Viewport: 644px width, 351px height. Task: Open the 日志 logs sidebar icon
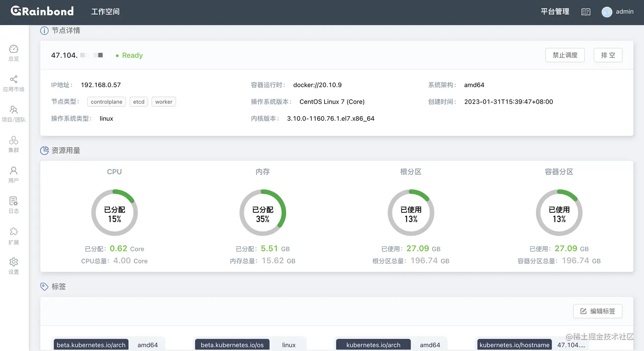[x=14, y=203]
